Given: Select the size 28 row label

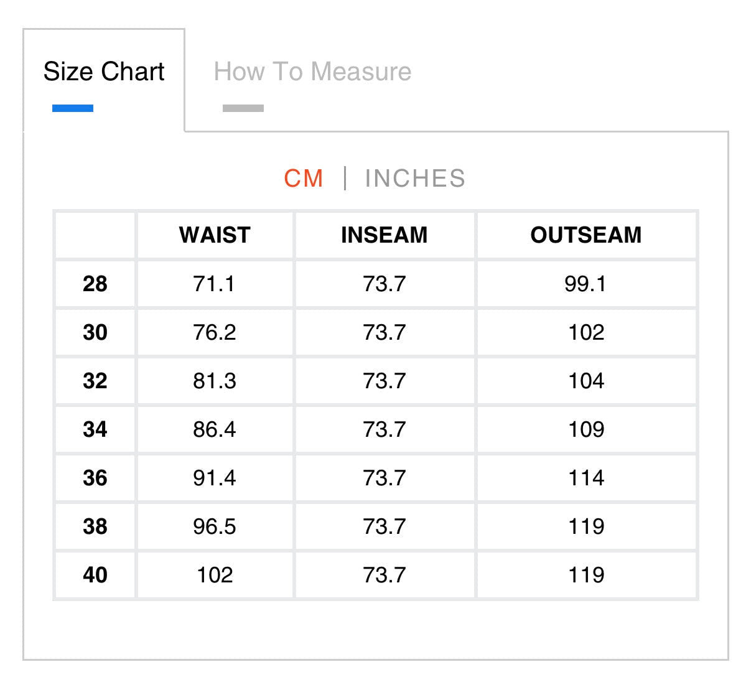Looking at the screenshot, I should click(95, 284).
